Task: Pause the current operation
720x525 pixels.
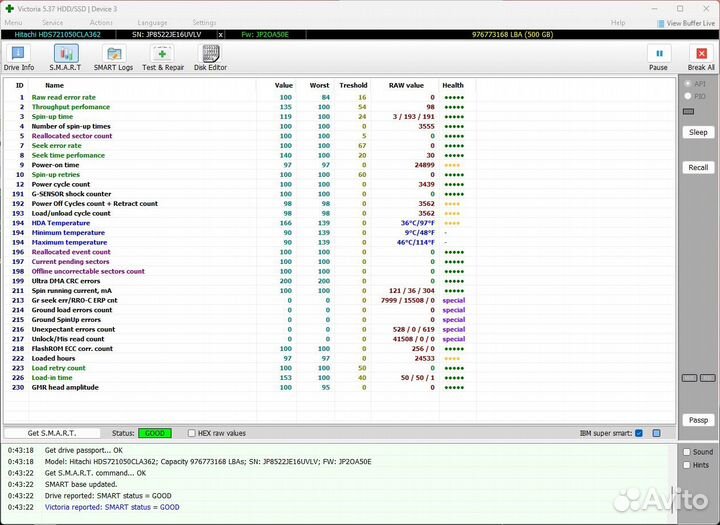Action: 658,58
